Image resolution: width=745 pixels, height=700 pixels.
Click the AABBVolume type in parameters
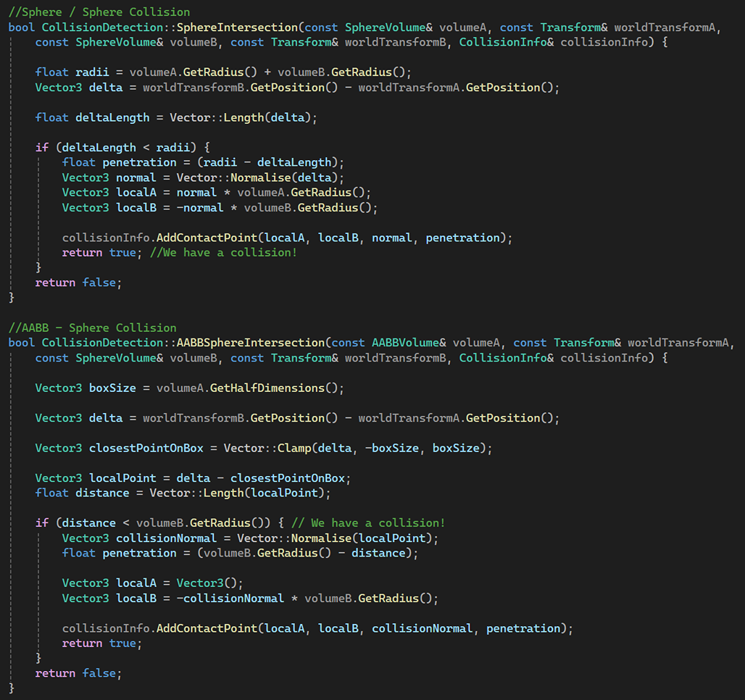(x=405, y=343)
